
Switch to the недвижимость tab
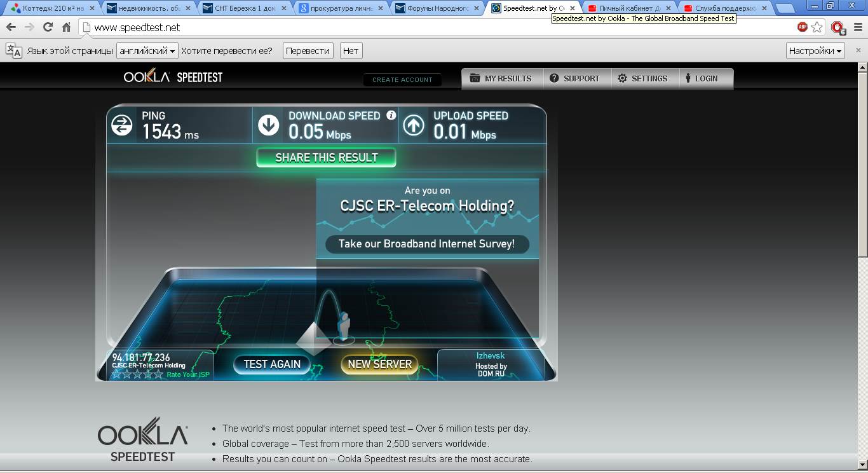click(149, 8)
